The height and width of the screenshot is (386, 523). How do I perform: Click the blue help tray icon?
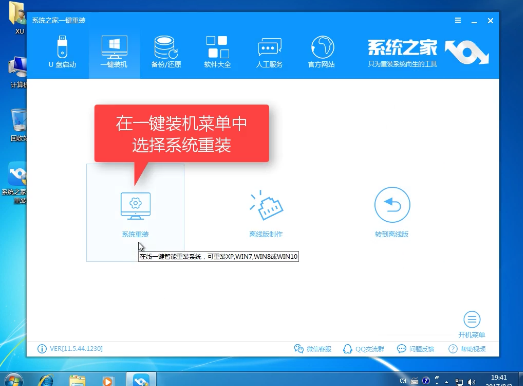tap(426, 381)
